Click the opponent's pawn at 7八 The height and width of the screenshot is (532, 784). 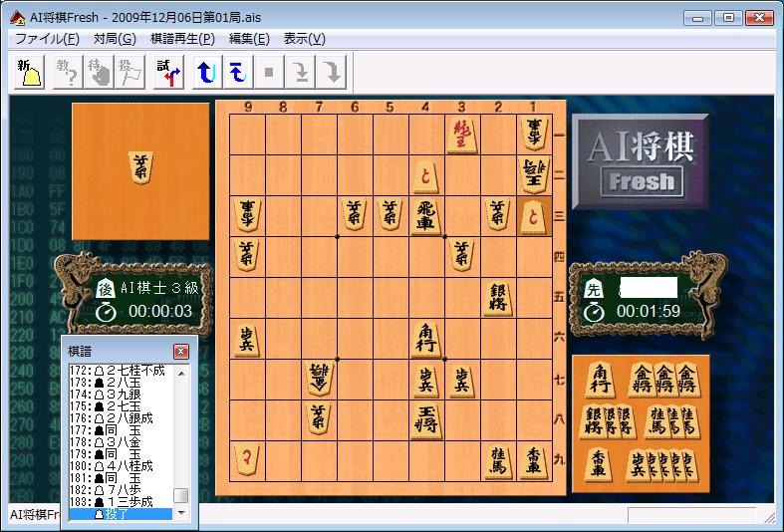pos(319,417)
